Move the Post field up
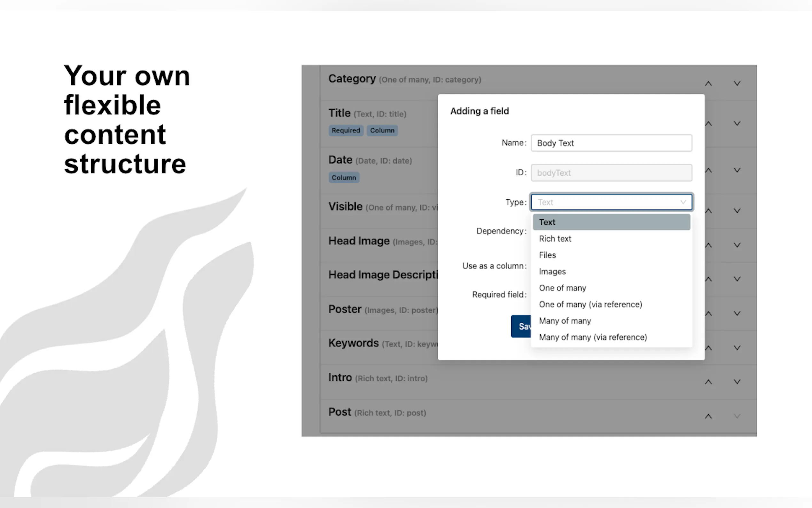The width and height of the screenshot is (812, 508). click(708, 416)
